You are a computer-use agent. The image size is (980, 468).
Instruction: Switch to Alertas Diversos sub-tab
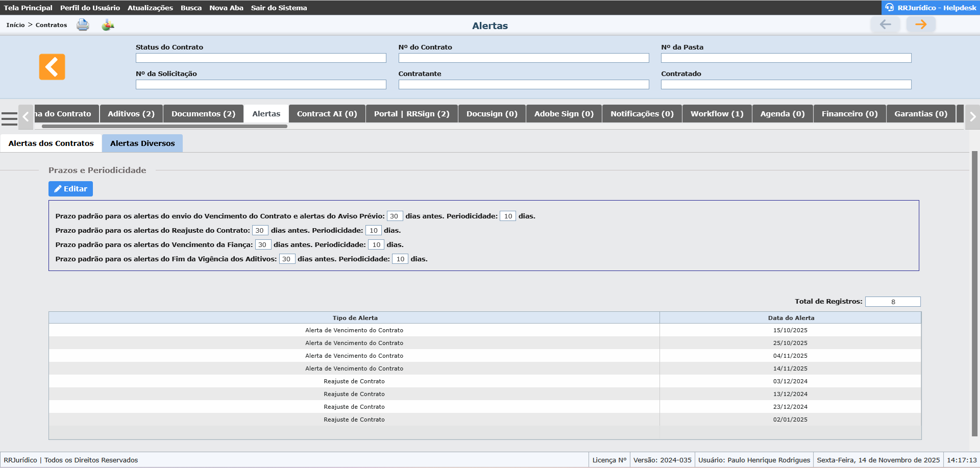tap(142, 143)
